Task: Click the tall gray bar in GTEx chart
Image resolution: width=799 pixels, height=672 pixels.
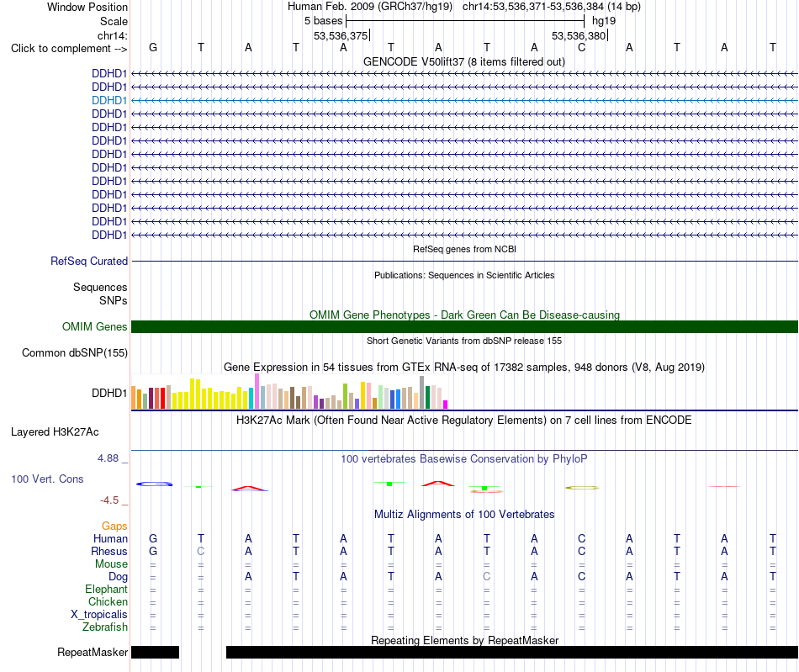Action: pos(421,392)
